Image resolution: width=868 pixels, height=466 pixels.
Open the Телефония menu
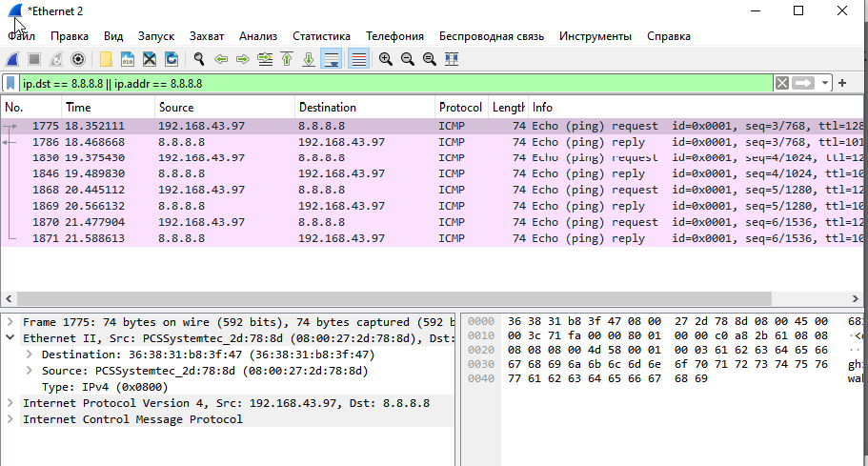[394, 36]
